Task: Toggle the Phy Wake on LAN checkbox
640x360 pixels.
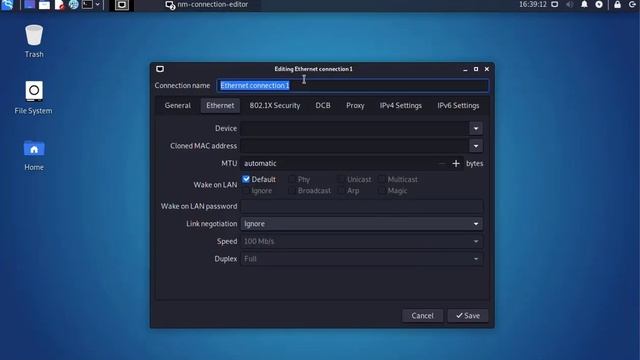Action: [292, 179]
